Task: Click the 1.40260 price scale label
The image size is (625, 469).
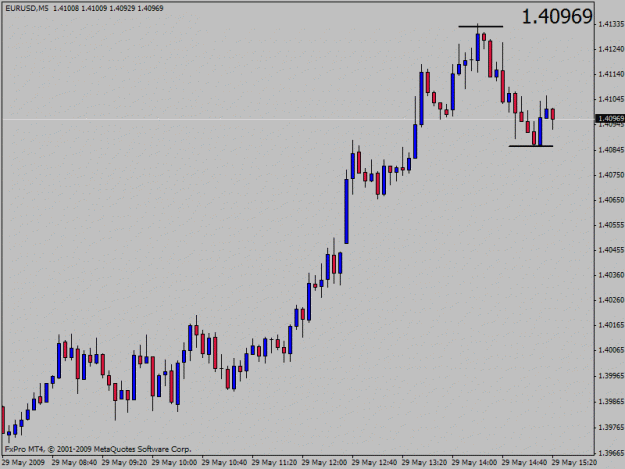Action: pyautogui.click(x=611, y=300)
